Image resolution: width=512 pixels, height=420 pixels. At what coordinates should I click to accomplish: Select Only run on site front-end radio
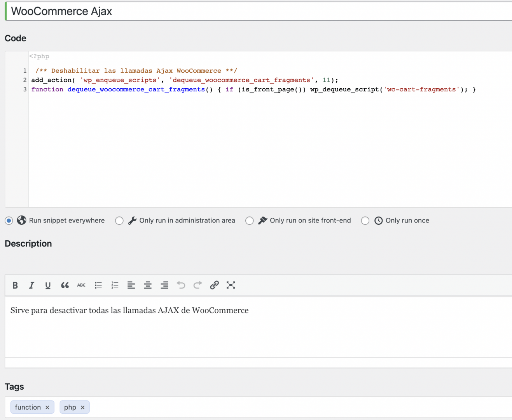[250, 221]
